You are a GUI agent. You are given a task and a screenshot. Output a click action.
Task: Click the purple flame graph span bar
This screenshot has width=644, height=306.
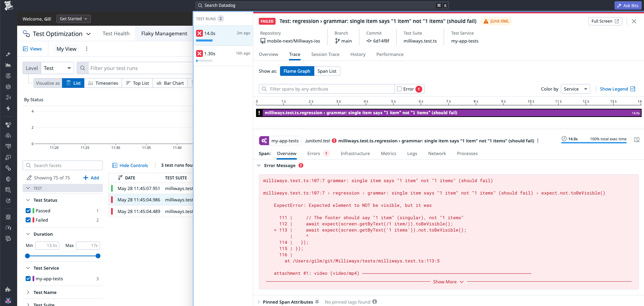pos(449,113)
